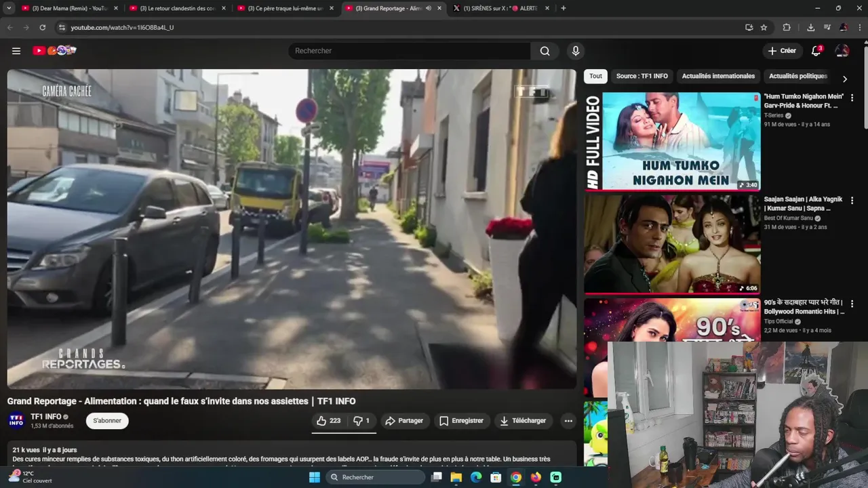This screenshot has height=488, width=868.
Task: Click the Créer button
Action: (782, 51)
